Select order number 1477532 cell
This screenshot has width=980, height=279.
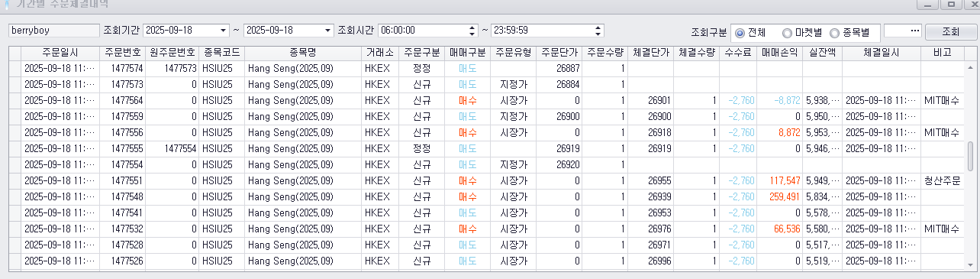[x=122, y=229]
